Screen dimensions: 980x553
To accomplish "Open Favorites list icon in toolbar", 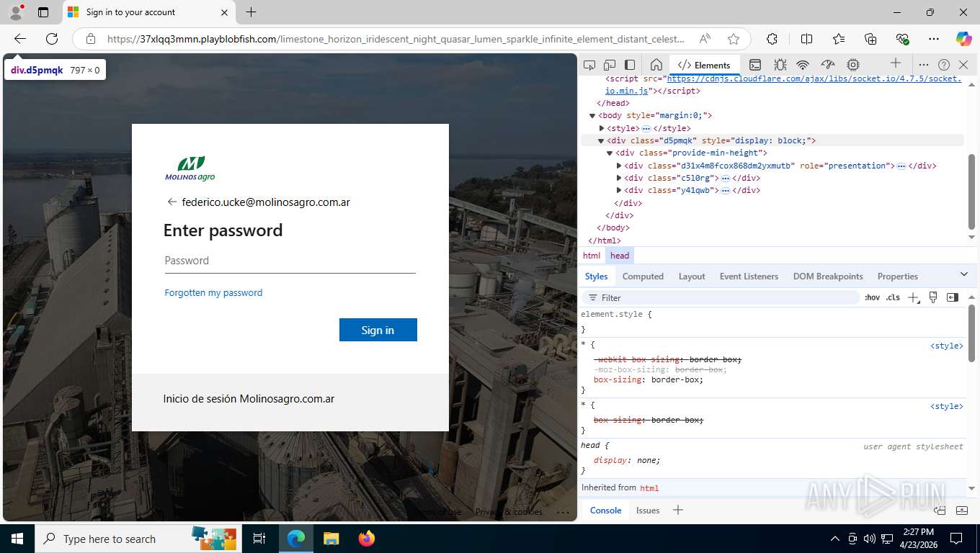I will click(x=839, y=39).
